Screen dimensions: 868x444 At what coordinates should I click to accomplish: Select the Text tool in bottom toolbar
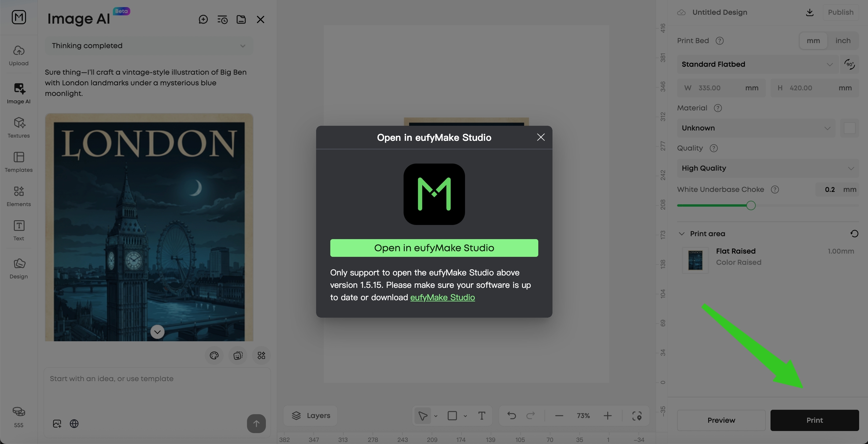point(482,416)
